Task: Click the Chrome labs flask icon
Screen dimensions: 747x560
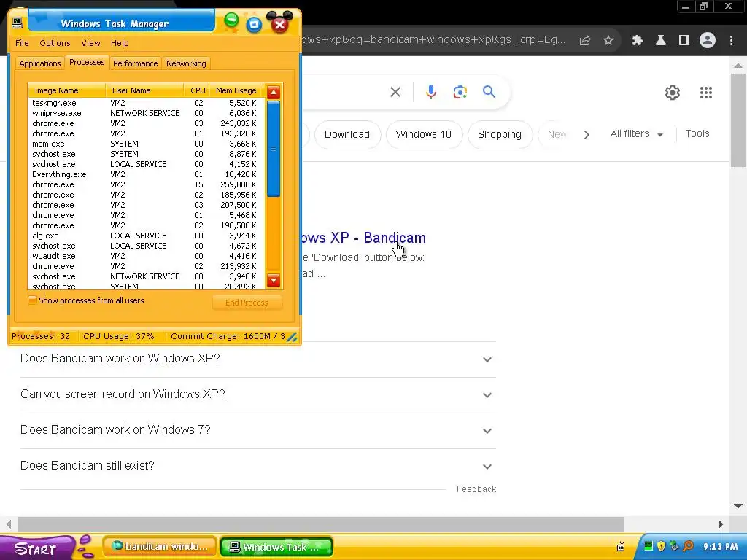Action: pos(661,41)
